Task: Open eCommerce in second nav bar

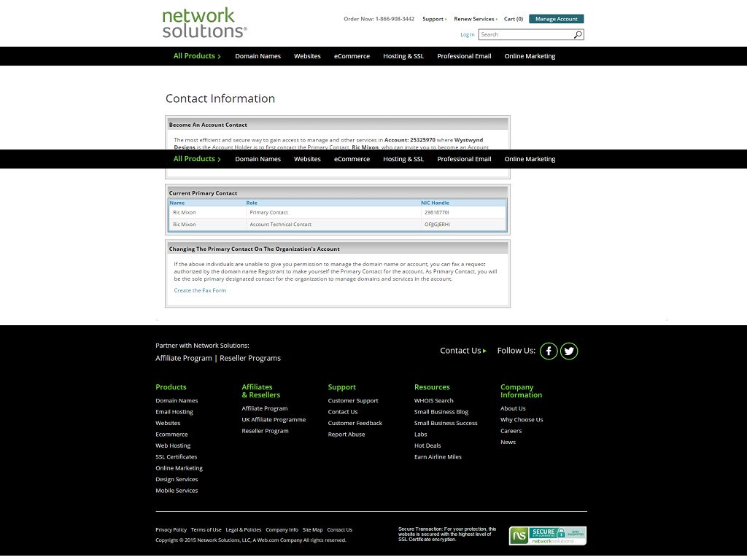Action: tap(352, 159)
